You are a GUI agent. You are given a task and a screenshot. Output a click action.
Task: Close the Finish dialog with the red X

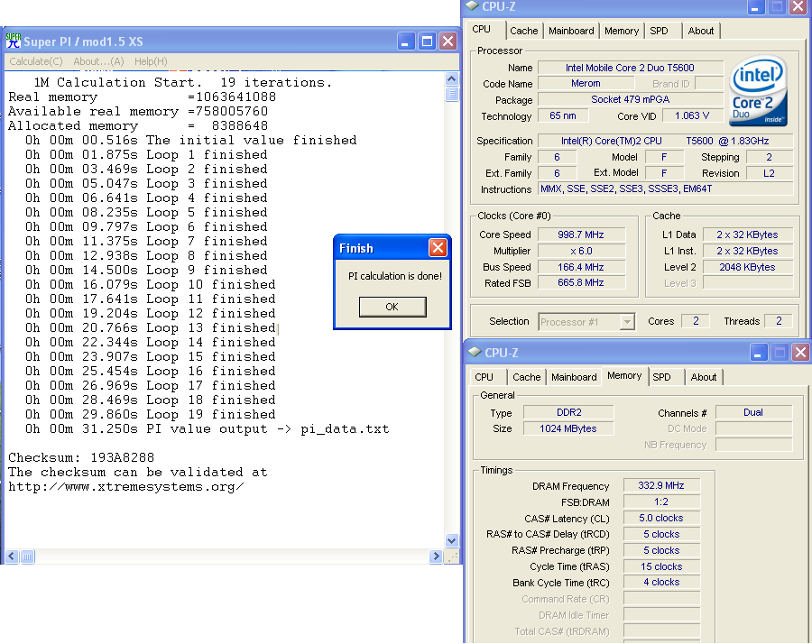click(x=438, y=247)
